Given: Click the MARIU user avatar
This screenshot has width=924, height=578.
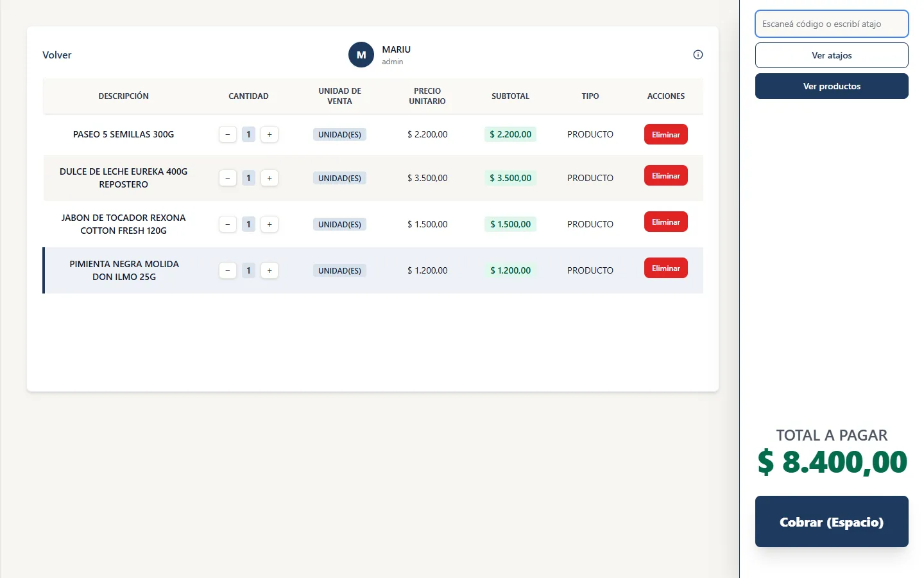Looking at the screenshot, I should coord(361,55).
